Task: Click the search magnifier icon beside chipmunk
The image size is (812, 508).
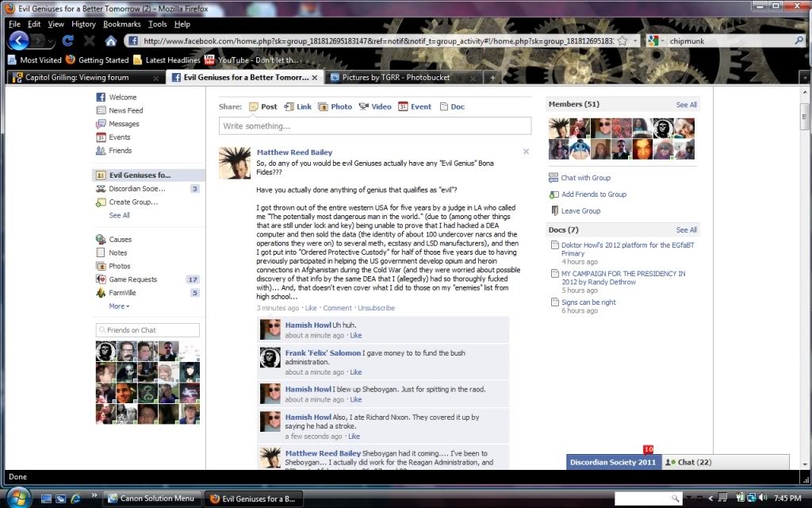Action: click(799, 40)
